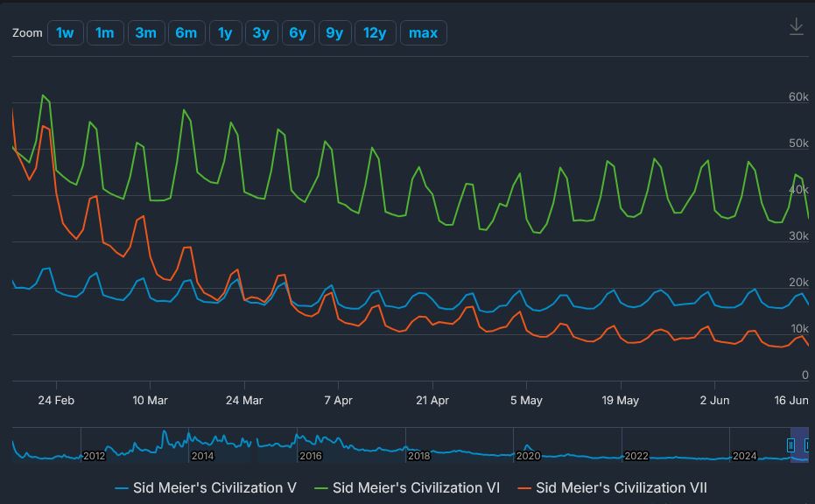The height and width of the screenshot is (504, 815).
Task: Click the 7 Apr axis label
Action: pyautogui.click(x=339, y=400)
